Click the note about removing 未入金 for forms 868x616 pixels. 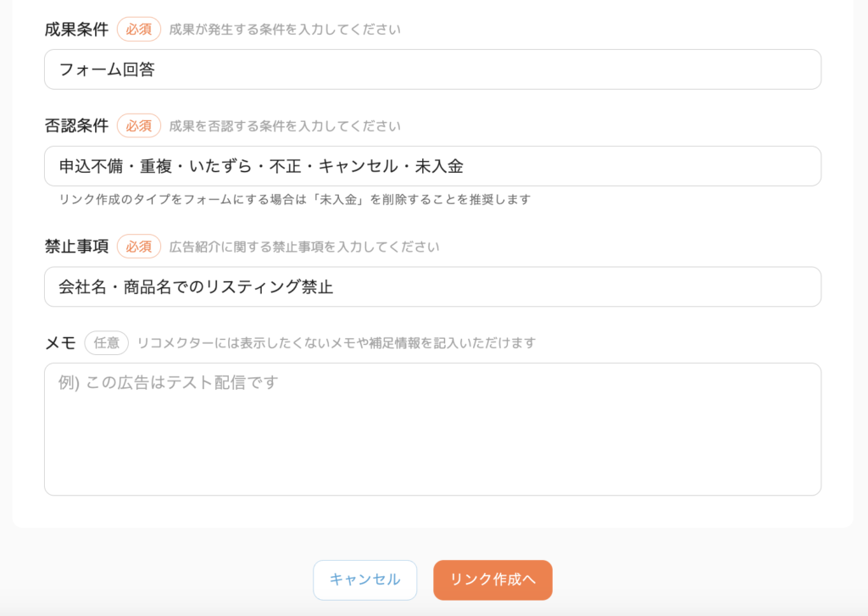click(295, 199)
